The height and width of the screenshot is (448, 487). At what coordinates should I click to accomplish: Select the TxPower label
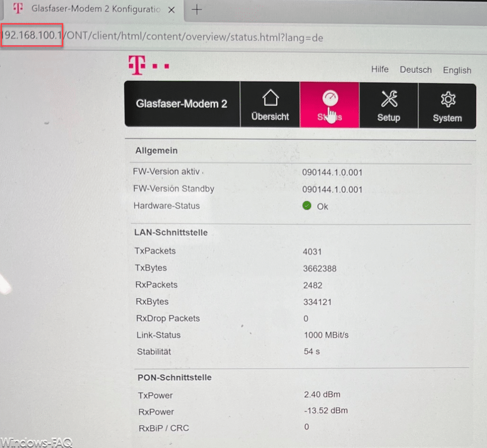click(x=156, y=396)
